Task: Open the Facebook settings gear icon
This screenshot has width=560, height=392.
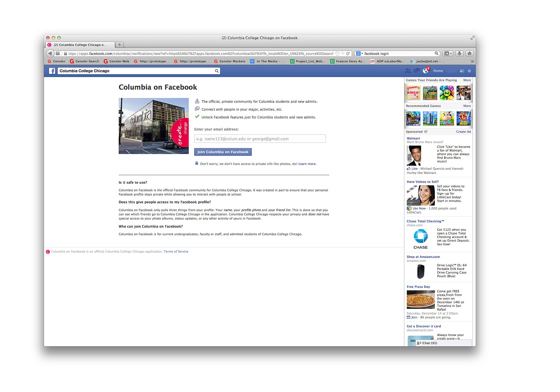Action: coord(470,71)
